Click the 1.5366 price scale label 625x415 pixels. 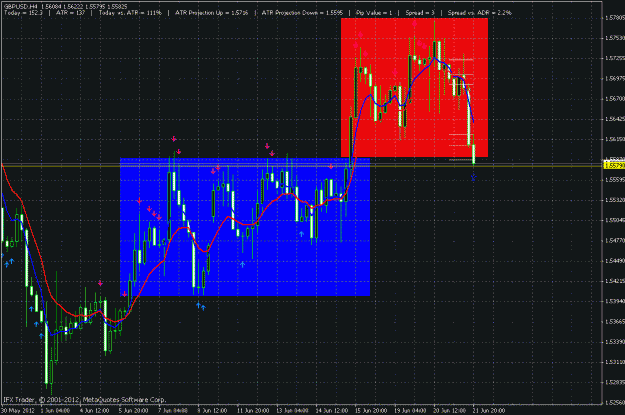pos(615,321)
